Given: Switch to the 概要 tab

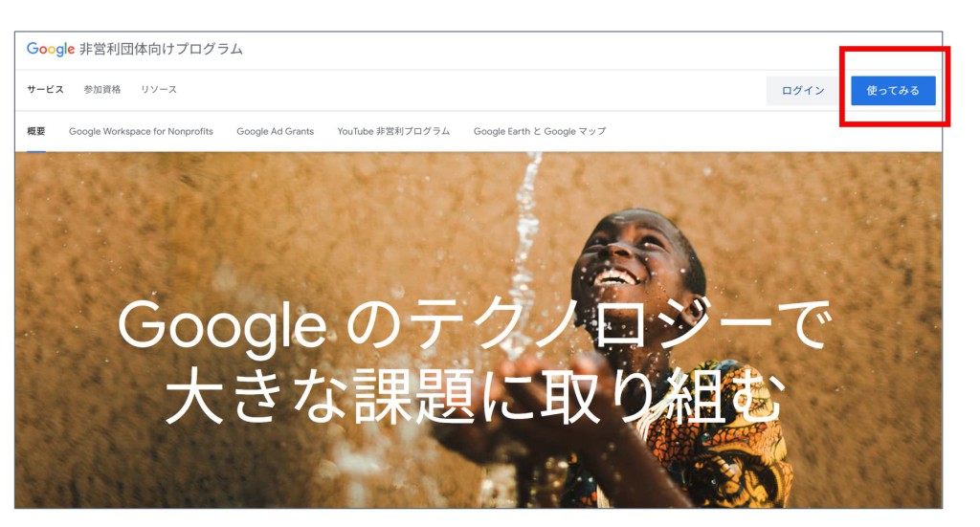Looking at the screenshot, I should coord(36,131).
